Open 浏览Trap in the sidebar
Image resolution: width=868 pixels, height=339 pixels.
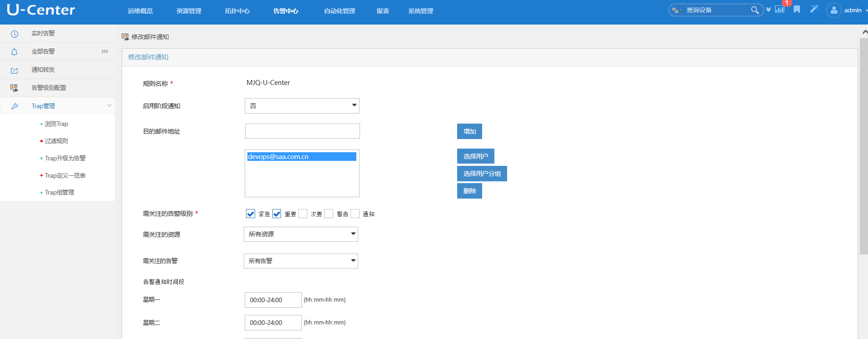56,124
